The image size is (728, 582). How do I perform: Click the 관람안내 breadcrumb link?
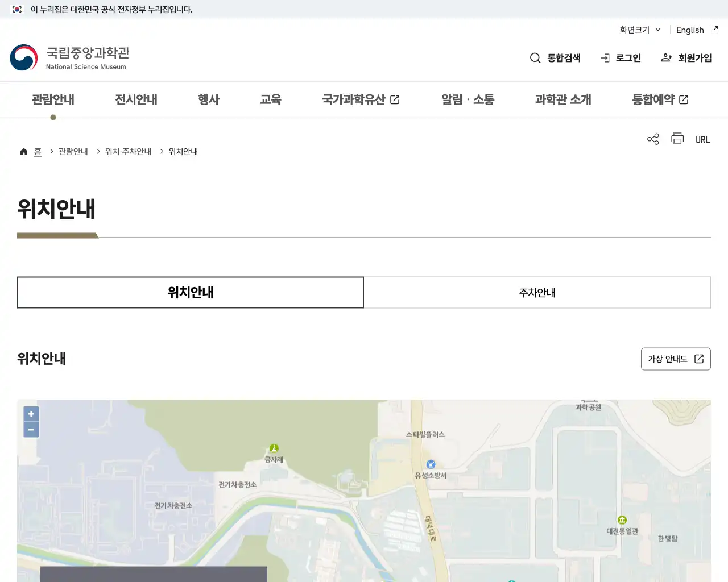coord(73,151)
